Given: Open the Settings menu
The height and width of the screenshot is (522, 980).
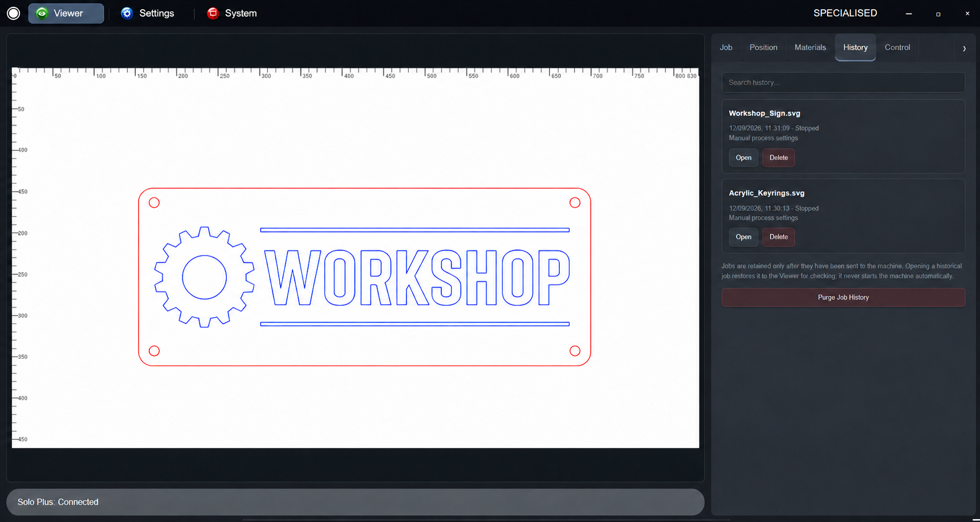Looking at the screenshot, I should tap(148, 13).
